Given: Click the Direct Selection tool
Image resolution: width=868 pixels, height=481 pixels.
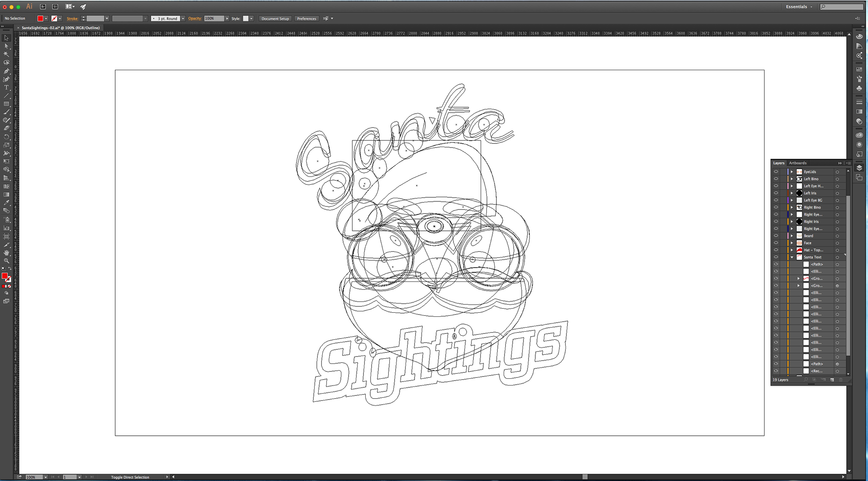Looking at the screenshot, I should click(x=6, y=46).
